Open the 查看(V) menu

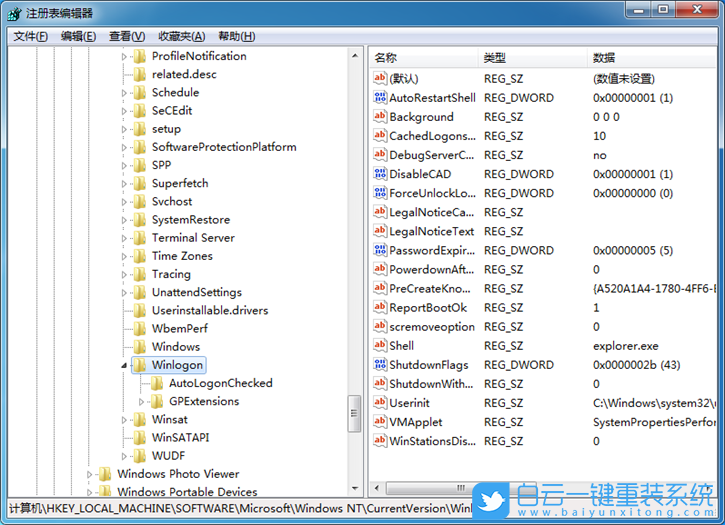point(127,36)
